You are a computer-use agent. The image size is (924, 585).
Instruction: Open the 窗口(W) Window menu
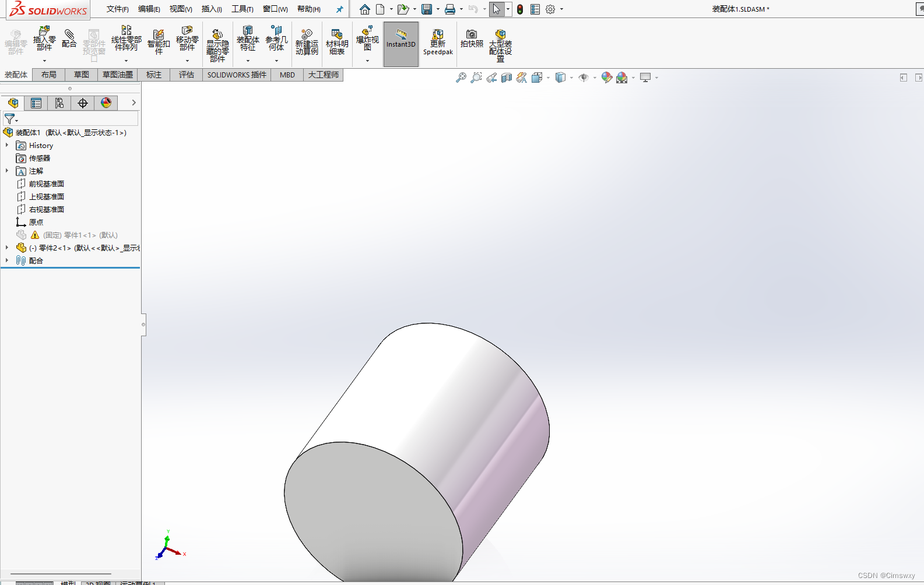[275, 9]
